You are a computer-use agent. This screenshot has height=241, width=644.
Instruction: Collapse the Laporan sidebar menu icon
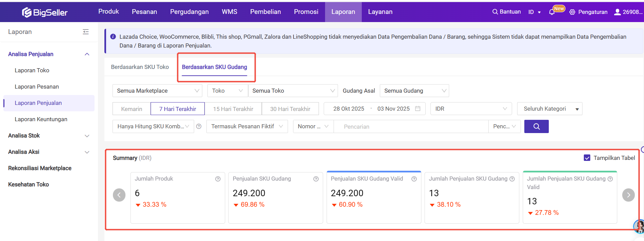pyautogui.click(x=86, y=32)
